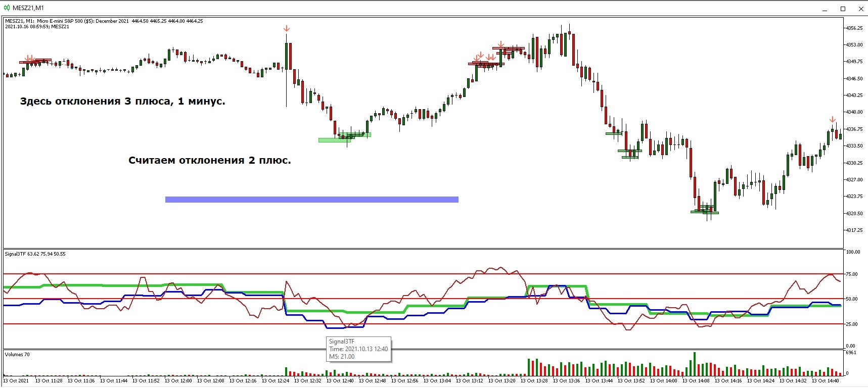Viewport: 868px width, 388px height.
Task: Click the 100.00 level on the Signal3TF scale
Action: tap(853, 252)
